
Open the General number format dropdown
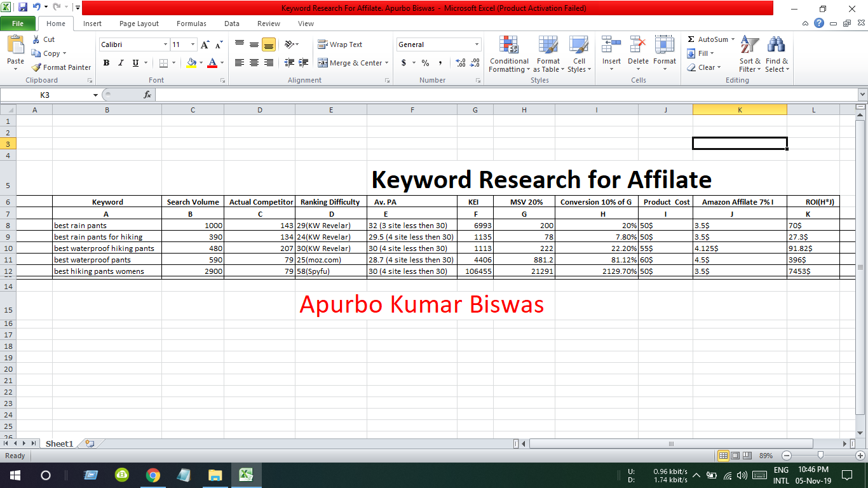pos(477,44)
